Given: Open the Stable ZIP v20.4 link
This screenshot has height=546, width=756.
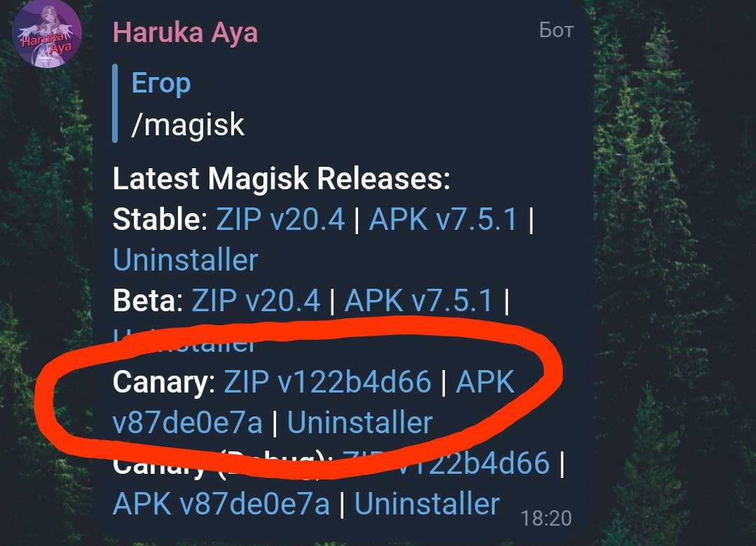Looking at the screenshot, I should pos(280,219).
